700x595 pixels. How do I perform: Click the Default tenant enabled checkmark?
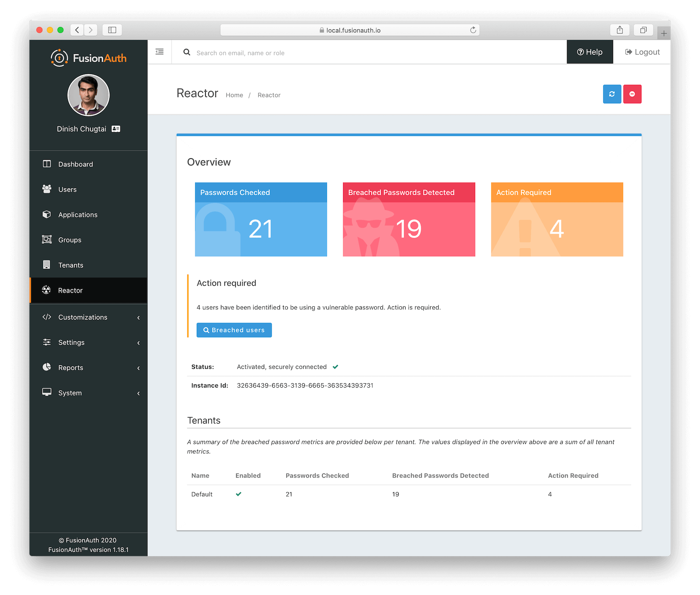239,494
